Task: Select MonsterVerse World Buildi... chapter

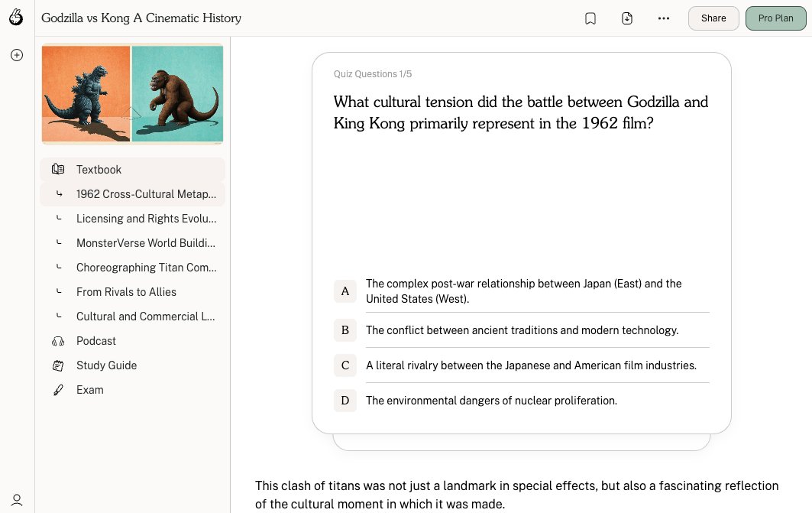Action: (x=133, y=242)
